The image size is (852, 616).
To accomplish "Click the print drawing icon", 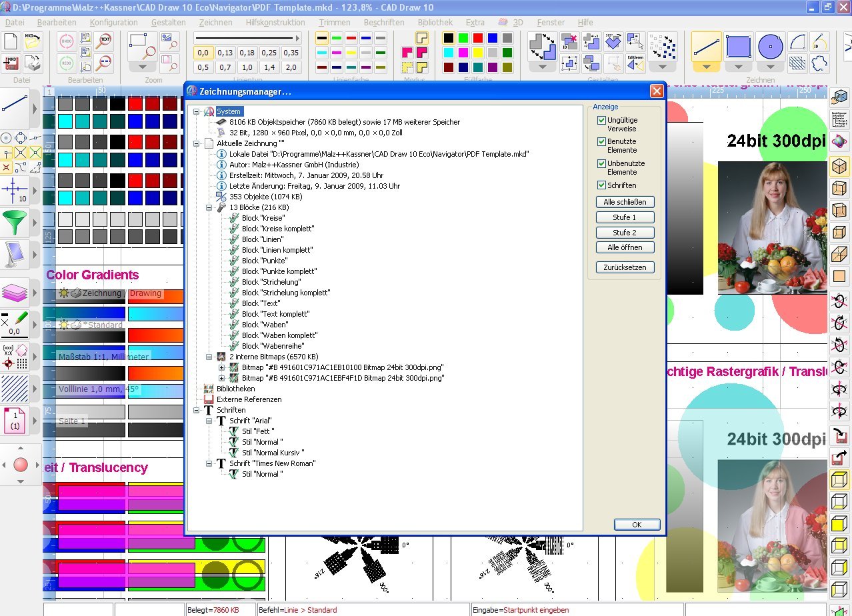I will click(32, 63).
